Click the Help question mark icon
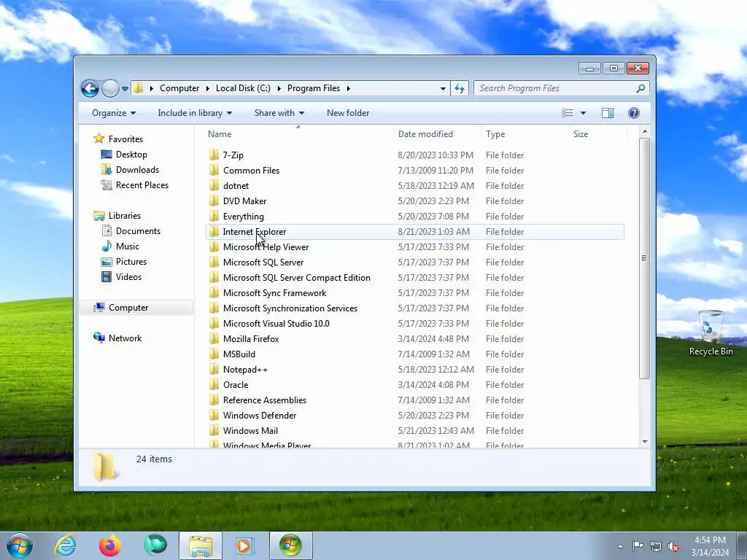 pyautogui.click(x=634, y=113)
